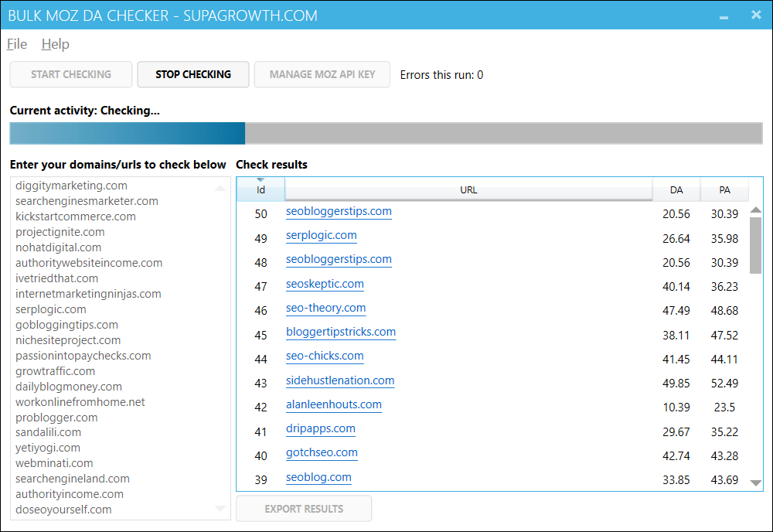Click the results scroll-up arrow
The width and height of the screenshot is (773, 532).
coord(756,210)
